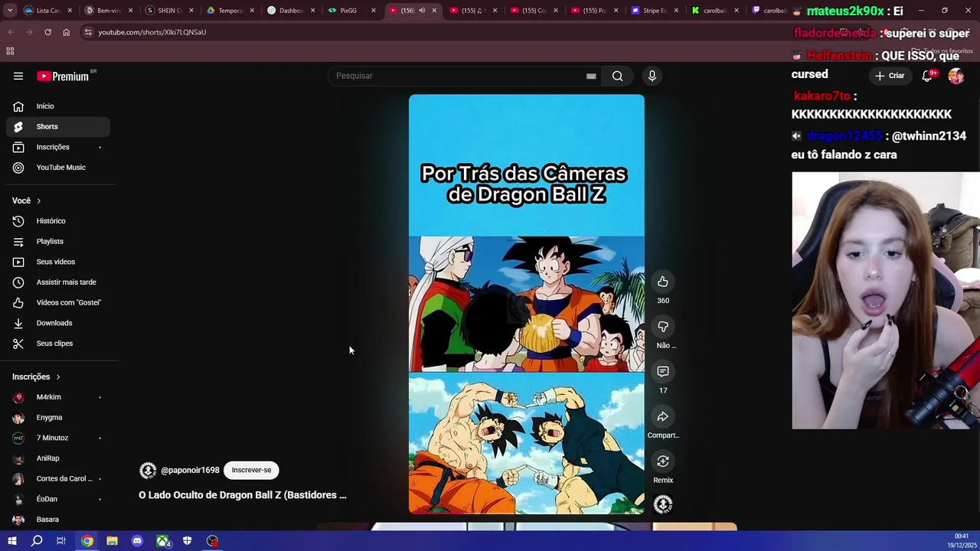Open the notifications bell
The width and height of the screenshot is (980, 551).
coord(928,76)
